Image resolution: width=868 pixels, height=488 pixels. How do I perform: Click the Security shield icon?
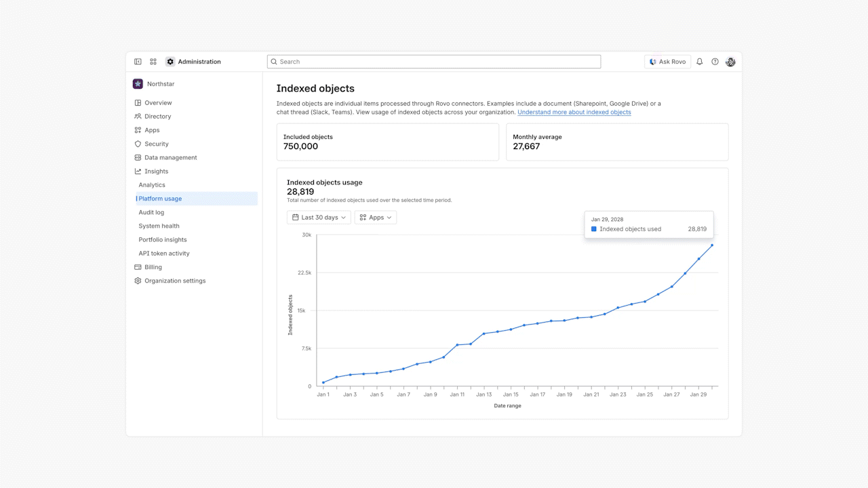tap(138, 144)
